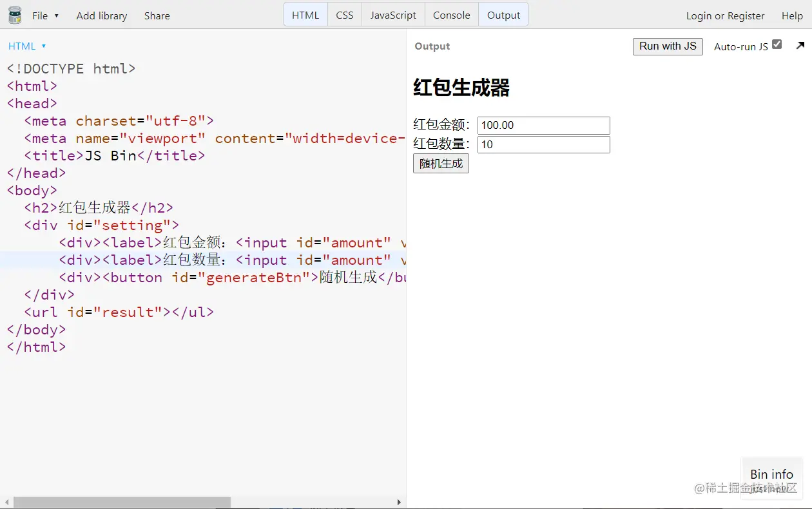Toggle the Auto-run JS checkbox

[x=777, y=44]
